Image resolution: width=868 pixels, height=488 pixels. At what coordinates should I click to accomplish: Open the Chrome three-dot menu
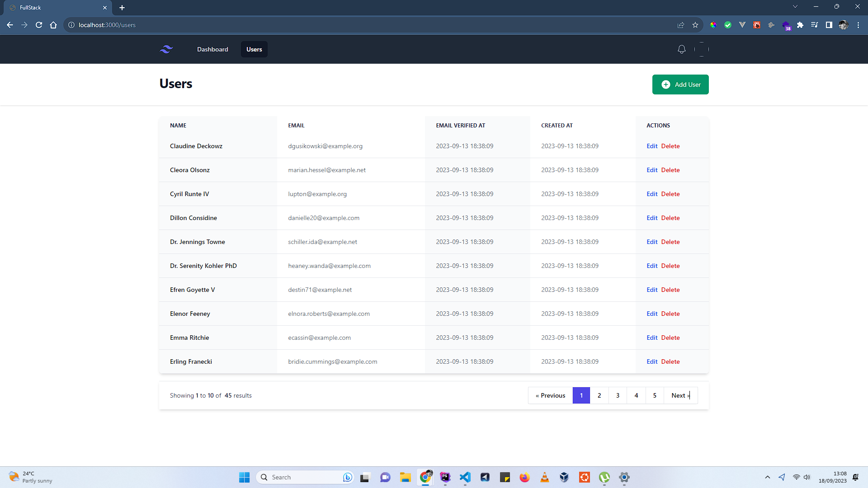[858, 25]
